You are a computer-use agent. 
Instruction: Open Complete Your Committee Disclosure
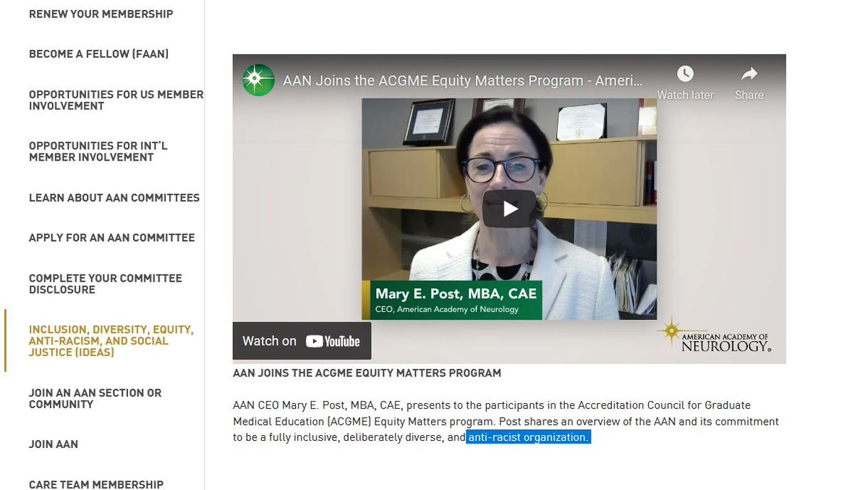[106, 284]
